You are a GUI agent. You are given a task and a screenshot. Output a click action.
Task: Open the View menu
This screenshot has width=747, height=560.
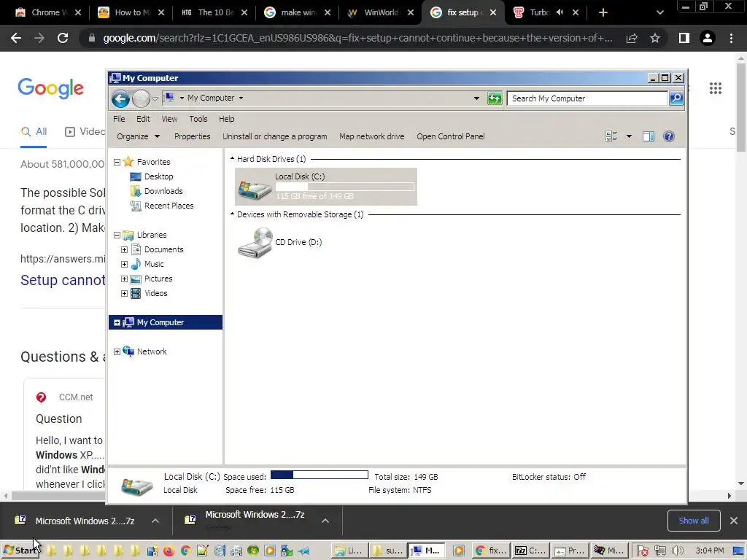pyautogui.click(x=169, y=119)
